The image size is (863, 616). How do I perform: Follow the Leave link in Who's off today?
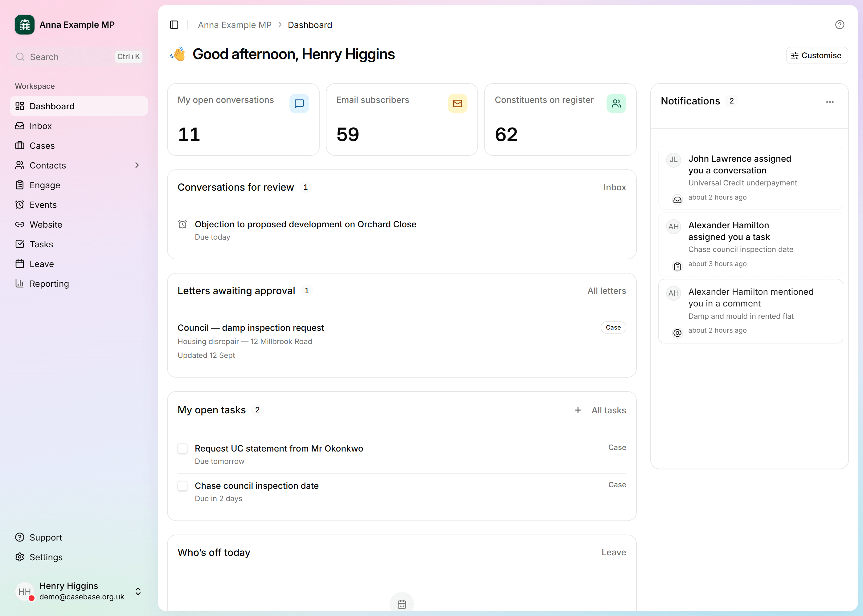[613, 552]
